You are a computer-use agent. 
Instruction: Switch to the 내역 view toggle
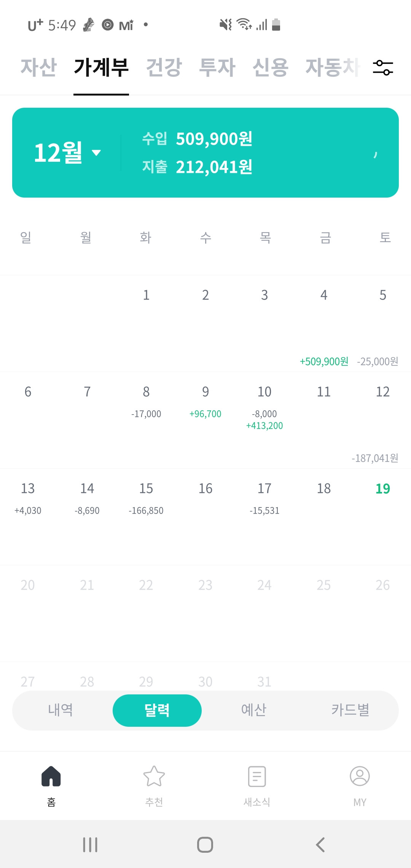pyautogui.click(x=61, y=710)
